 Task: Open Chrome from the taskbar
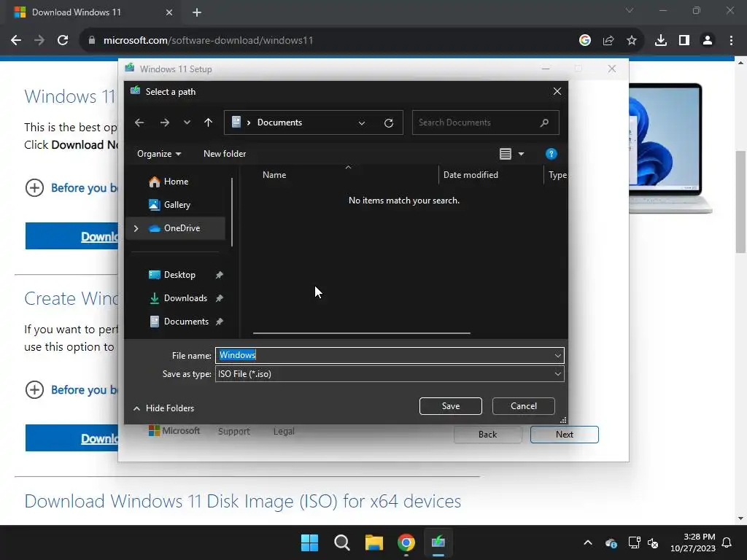click(406, 542)
